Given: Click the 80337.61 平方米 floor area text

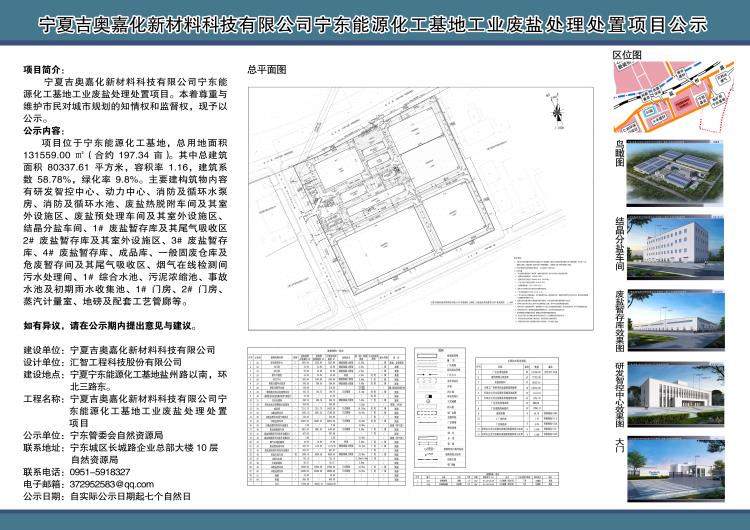Looking at the screenshot, I should click(x=86, y=167).
